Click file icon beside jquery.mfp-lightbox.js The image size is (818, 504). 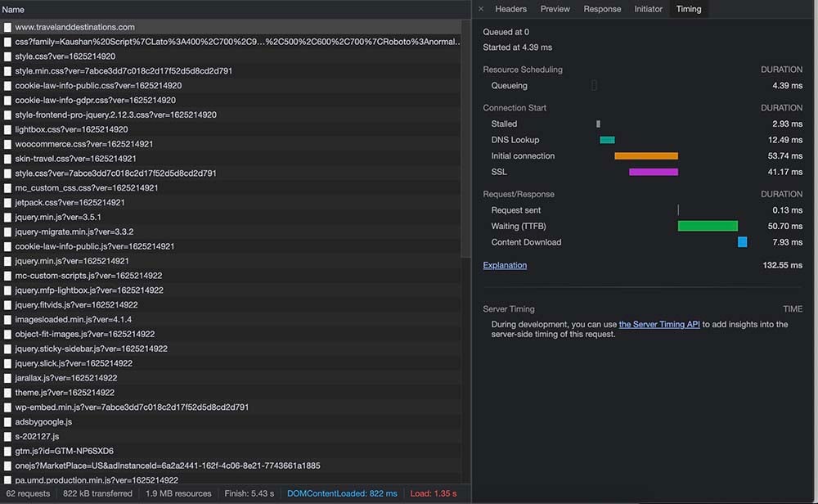(7, 290)
